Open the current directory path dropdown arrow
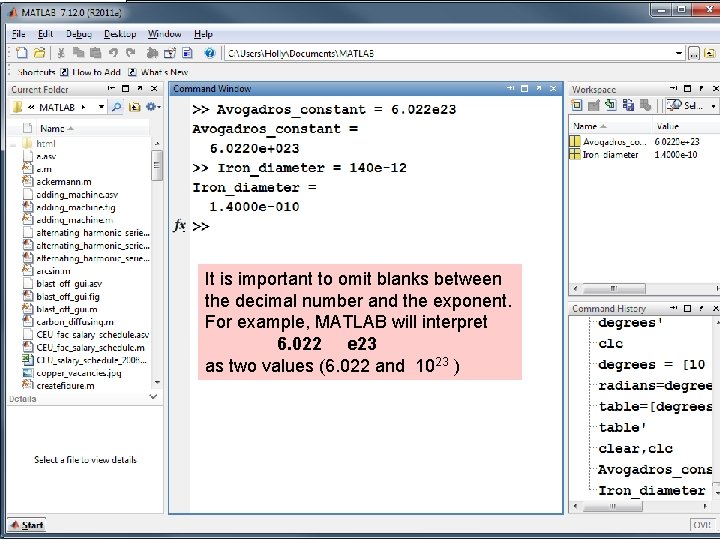 pyautogui.click(x=679, y=53)
